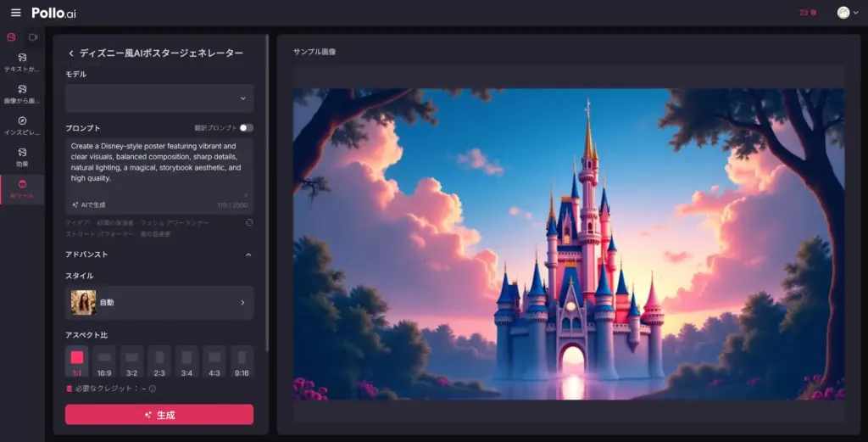This screenshot has width=868, height=442.
Task: Switch to the image mode icon
Action: tap(11, 37)
